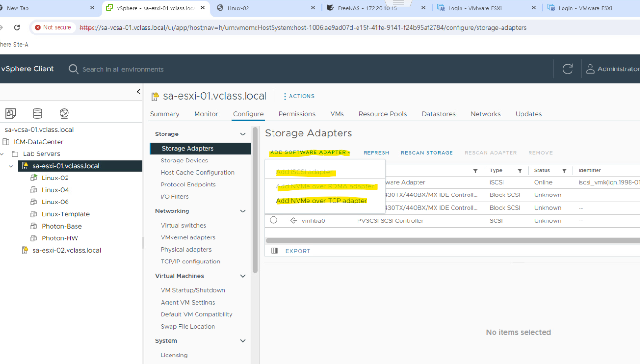The image size is (640, 364).
Task: Click the Photon-Base VM icon
Action: pyautogui.click(x=34, y=226)
